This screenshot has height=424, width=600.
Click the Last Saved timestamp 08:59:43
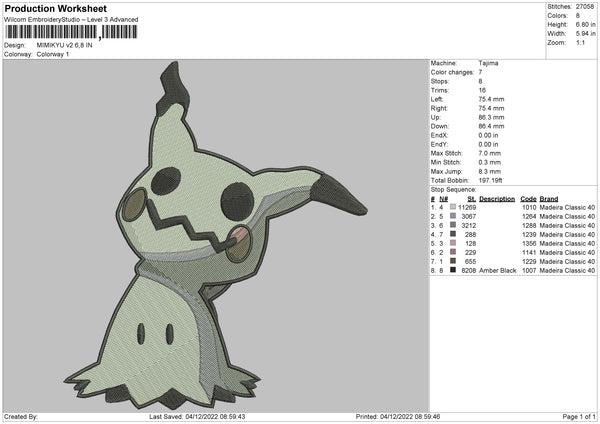[x=232, y=416]
